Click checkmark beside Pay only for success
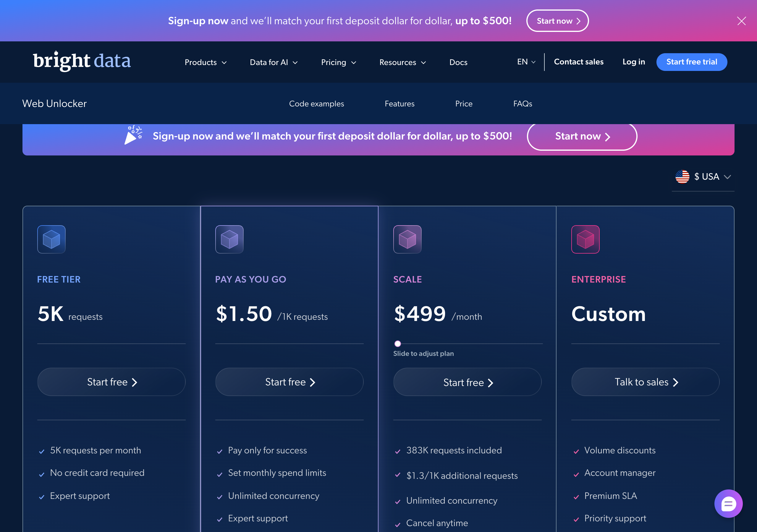The width and height of the screenshot is (757, 532). (x=220, y=452)
